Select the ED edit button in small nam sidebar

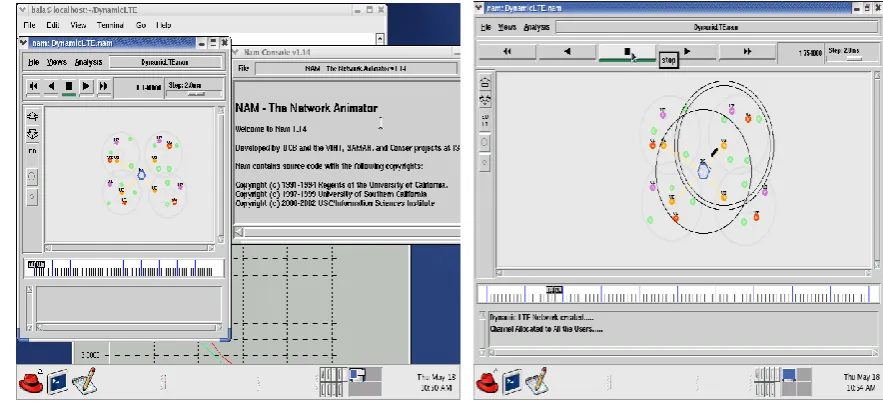33,152
